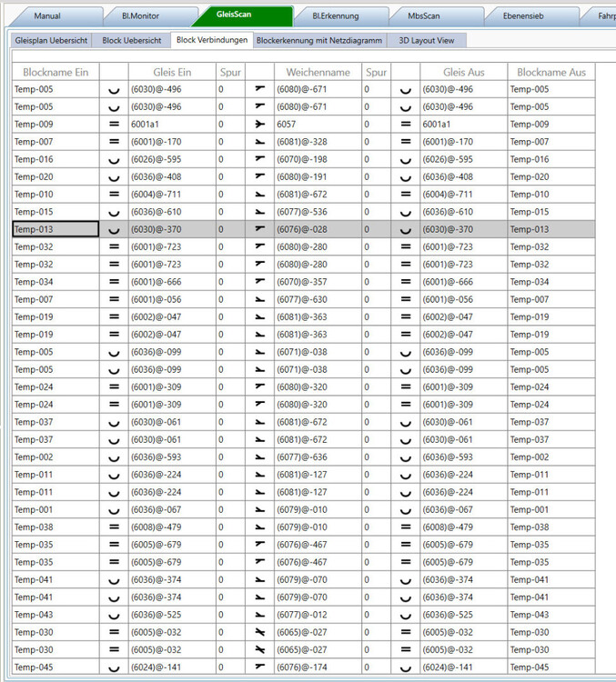Screen dimensions: 616x682
Task: Click the straight-track icon before Gleis Ein 6001a1
Action: point(114,124)
